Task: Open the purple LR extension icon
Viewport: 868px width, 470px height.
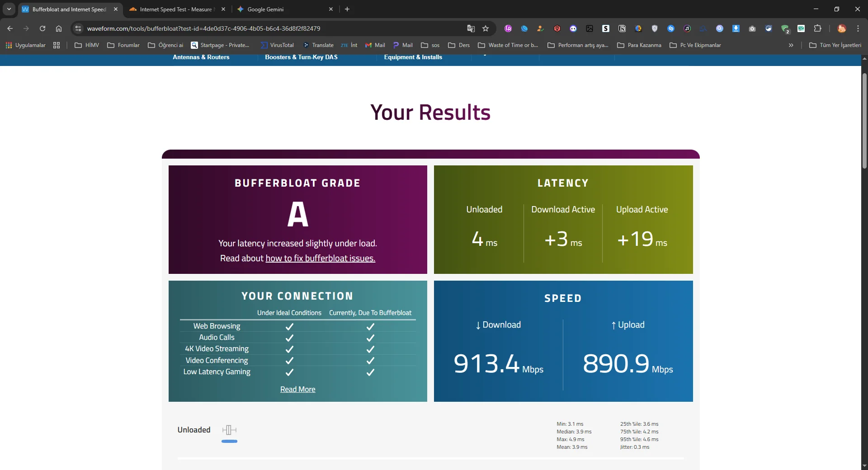Action: pyautogui.click(x=508, y=28)
